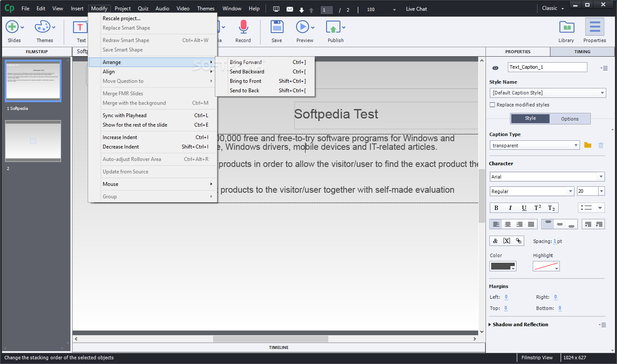Insert hyperlink with chain icon
617x364 pixels.
click(x=519, y=241)
